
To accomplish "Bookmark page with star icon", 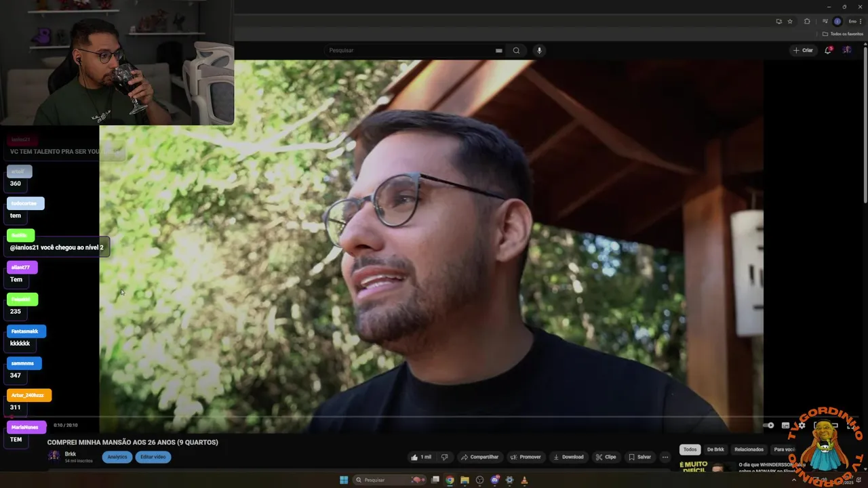I will pos(790,22).
